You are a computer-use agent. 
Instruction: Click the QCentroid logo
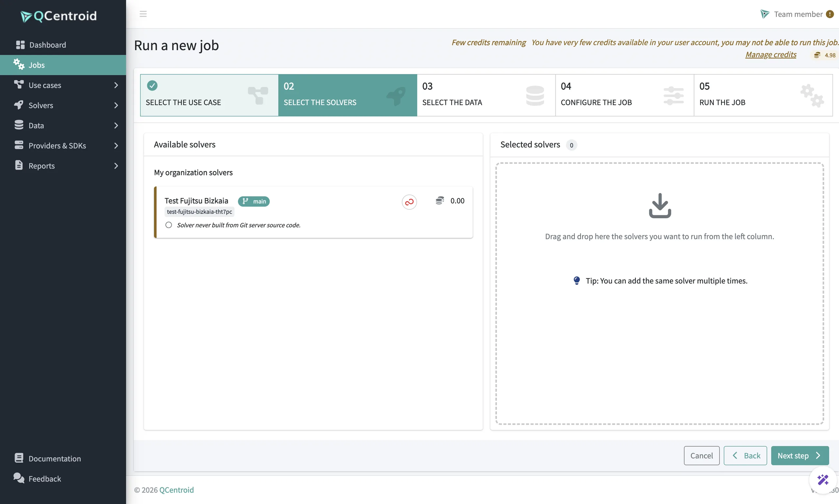pyautogui.click(x=59, y=16)
